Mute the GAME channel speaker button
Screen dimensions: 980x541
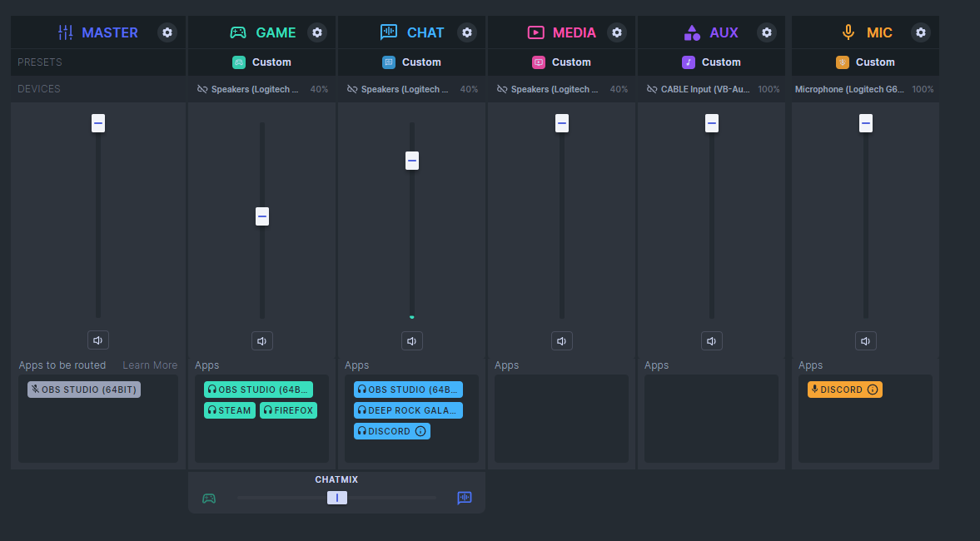click(x=262, y=341)
